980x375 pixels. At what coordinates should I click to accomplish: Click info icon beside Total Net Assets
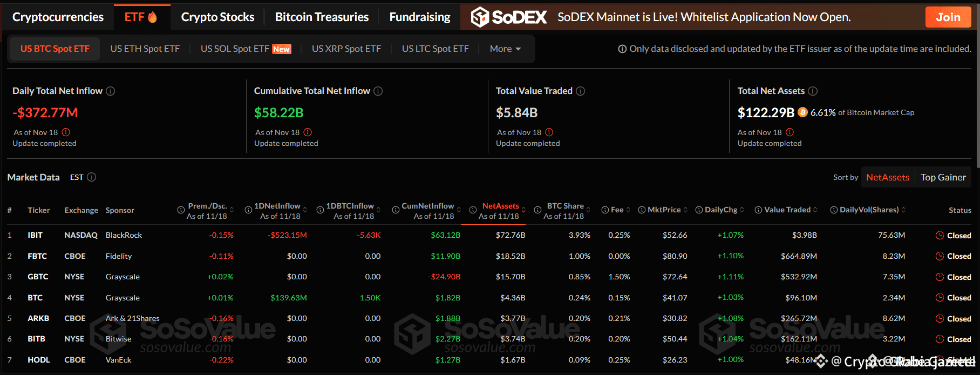click(813, 91)
